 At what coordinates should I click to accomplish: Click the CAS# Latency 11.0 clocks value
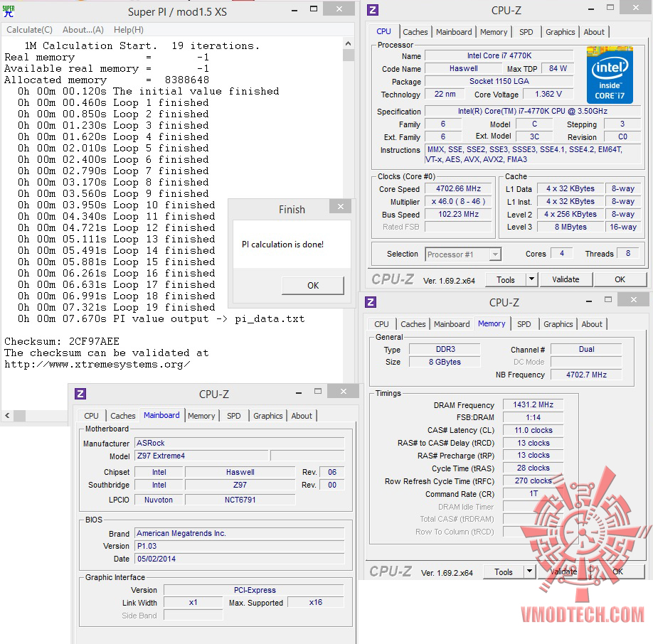533,430
